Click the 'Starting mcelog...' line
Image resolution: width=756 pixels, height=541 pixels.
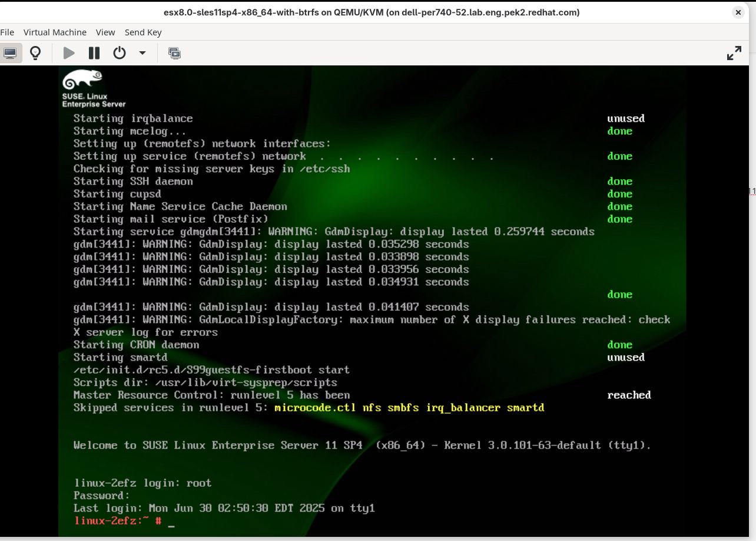point(130,131)
